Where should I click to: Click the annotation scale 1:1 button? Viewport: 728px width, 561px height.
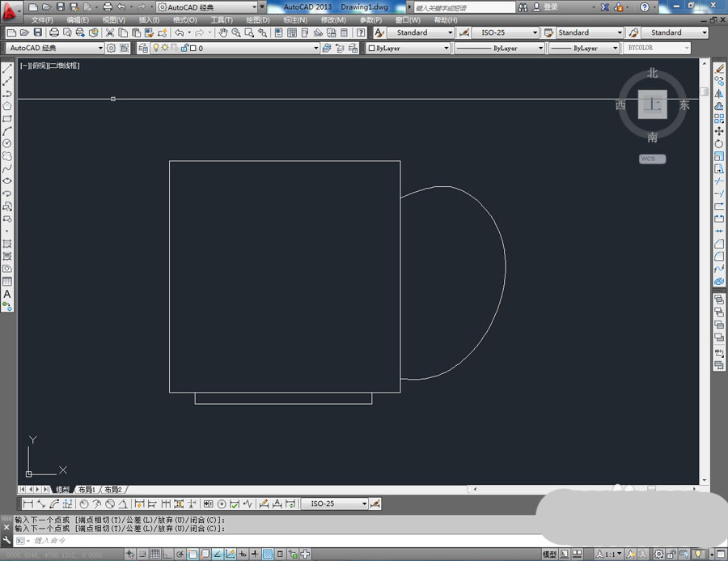coord(610,554)
